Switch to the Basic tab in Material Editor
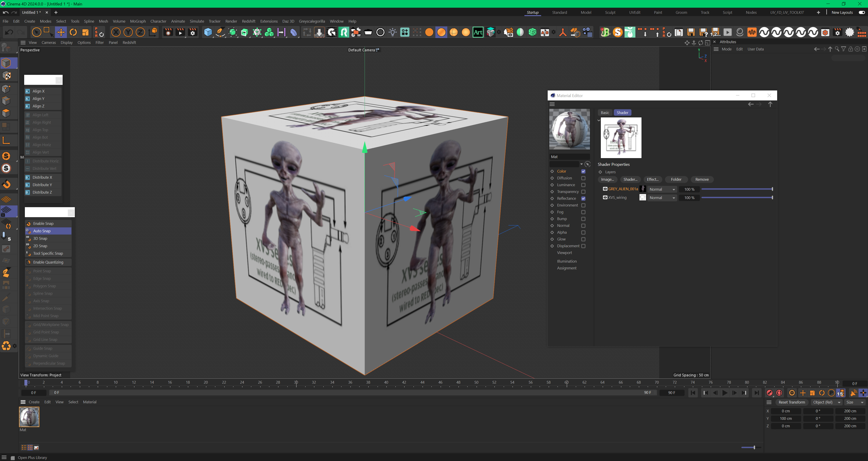 click(x=605, y=113)
